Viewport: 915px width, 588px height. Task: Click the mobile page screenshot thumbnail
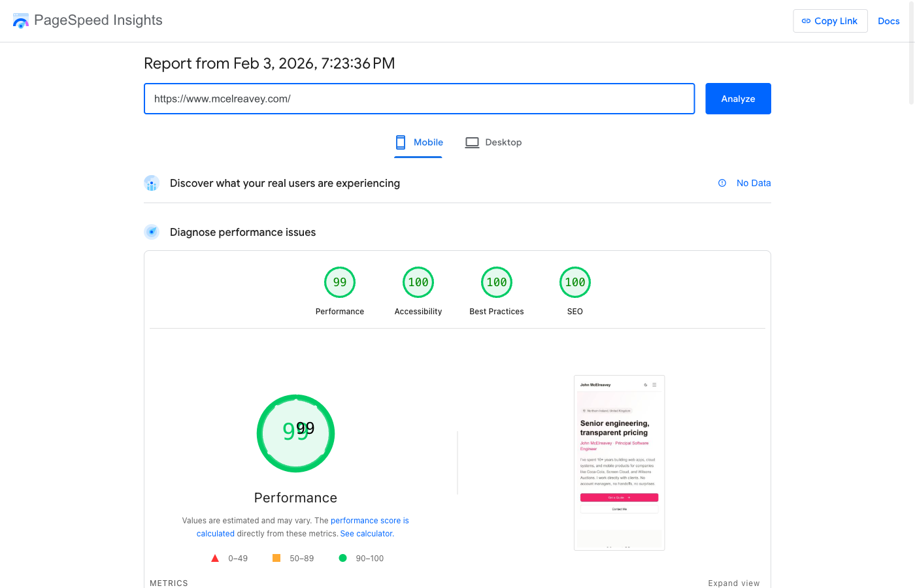(619, 462)
